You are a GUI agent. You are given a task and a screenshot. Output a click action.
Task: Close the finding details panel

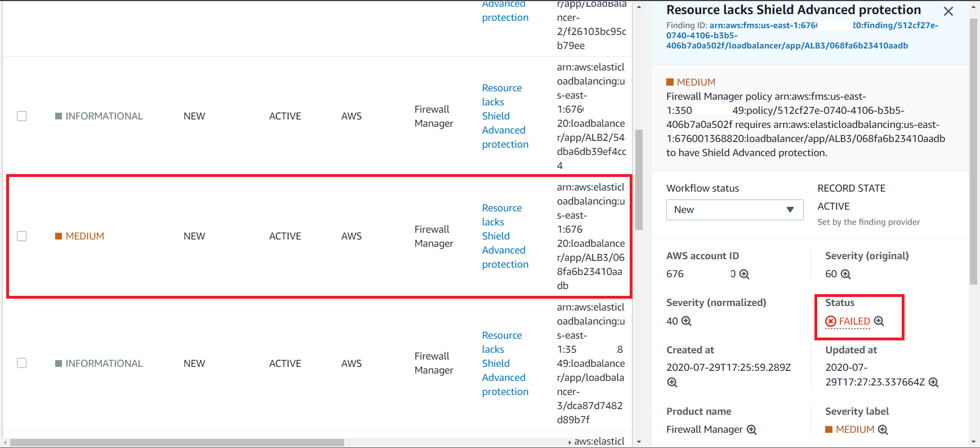[948, 11]
